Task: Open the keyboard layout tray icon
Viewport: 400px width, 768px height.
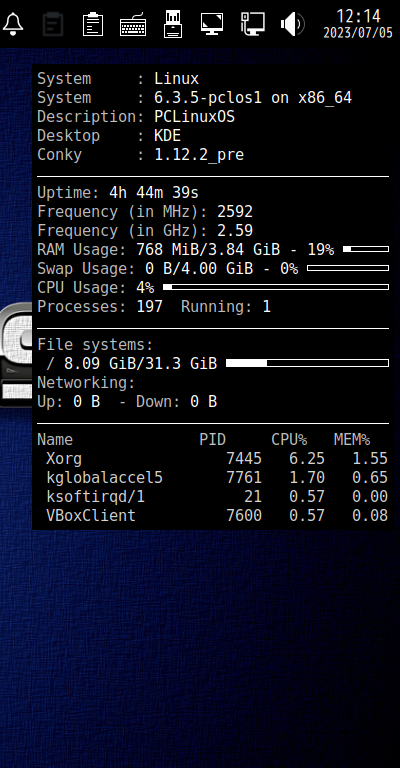Action: pyautogui.click(x=133, y=24)
